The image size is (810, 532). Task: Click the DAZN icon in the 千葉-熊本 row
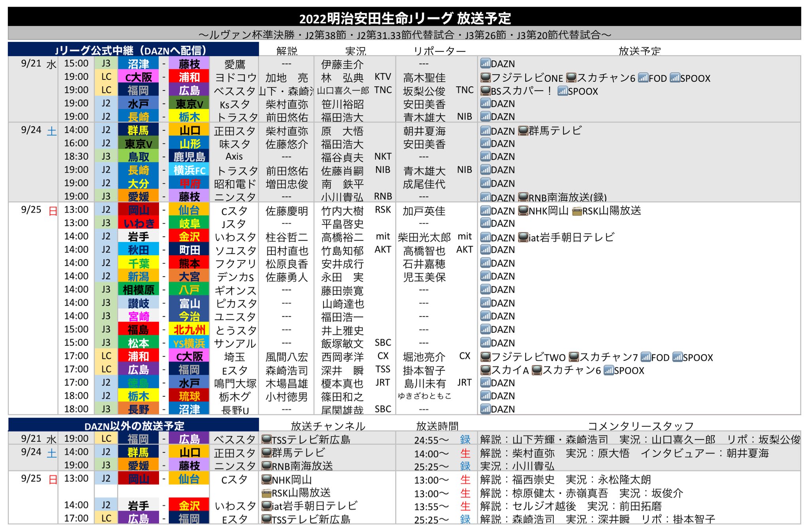click(x=485, y=263)
